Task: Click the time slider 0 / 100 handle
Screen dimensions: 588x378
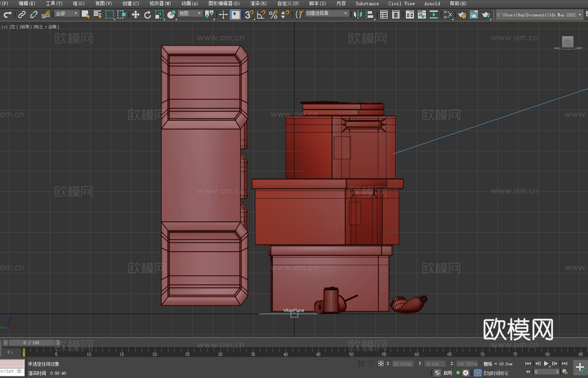Action: point(32,343)
